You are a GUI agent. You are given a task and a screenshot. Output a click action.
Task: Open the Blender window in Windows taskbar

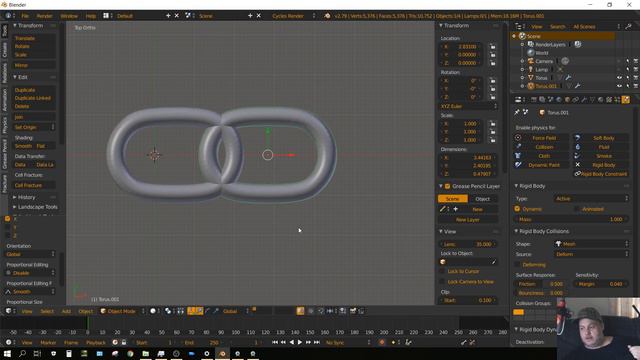[x=222, y=353]
